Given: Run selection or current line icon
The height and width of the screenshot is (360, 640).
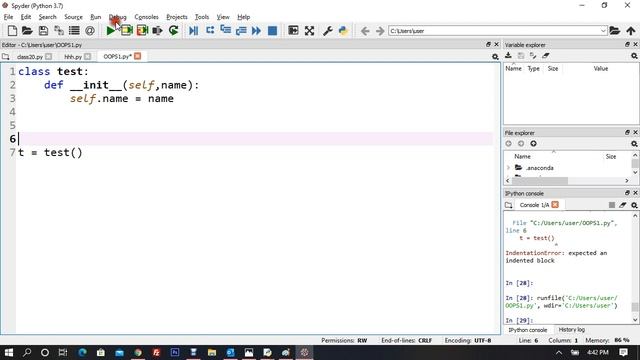Looking at the screenshot, I should point(157,31).
